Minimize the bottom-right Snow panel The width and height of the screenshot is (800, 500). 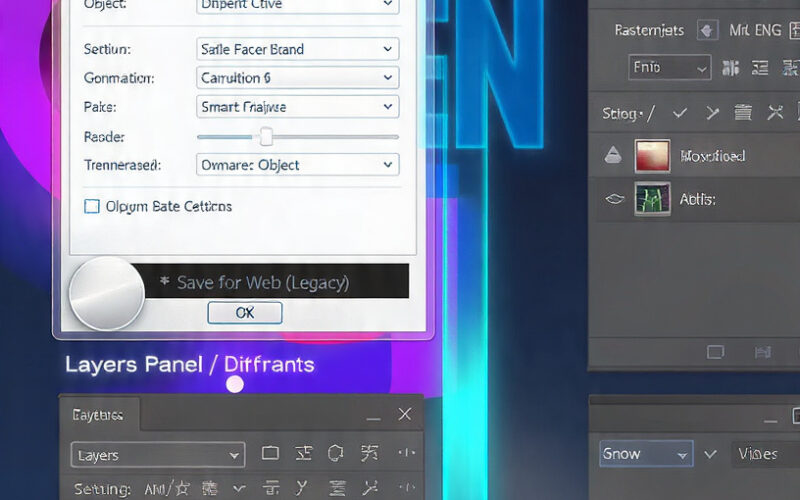tap(770, 420)
